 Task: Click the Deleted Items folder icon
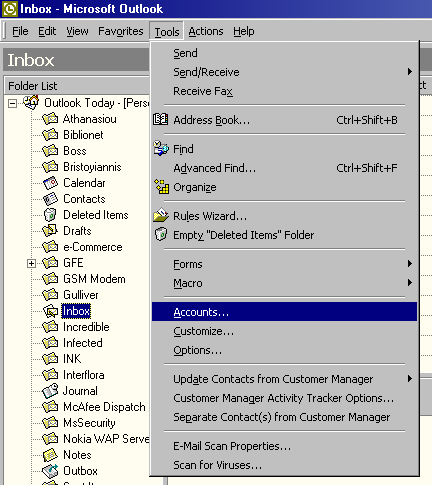pos(50,215)
